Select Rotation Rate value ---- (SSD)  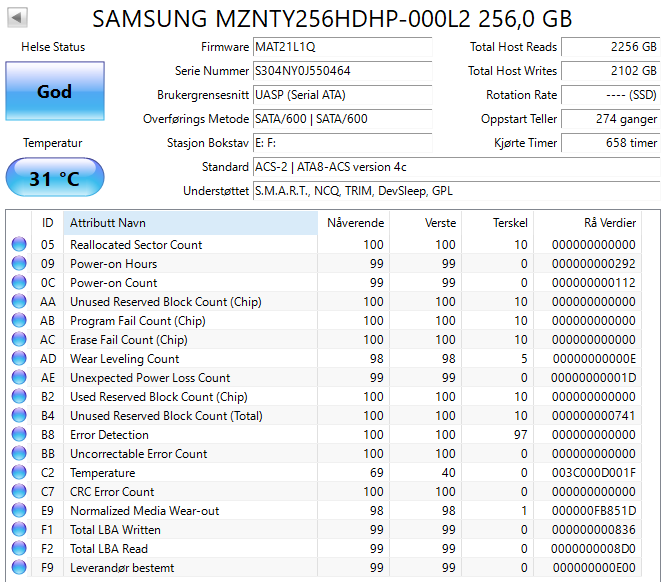611,95
